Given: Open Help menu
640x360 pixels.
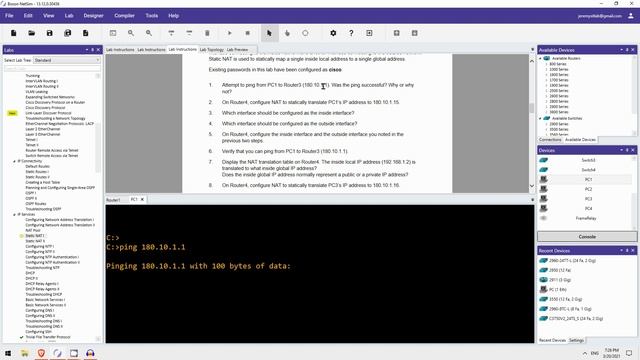Looking at the screenshot, I should point(173,16).
